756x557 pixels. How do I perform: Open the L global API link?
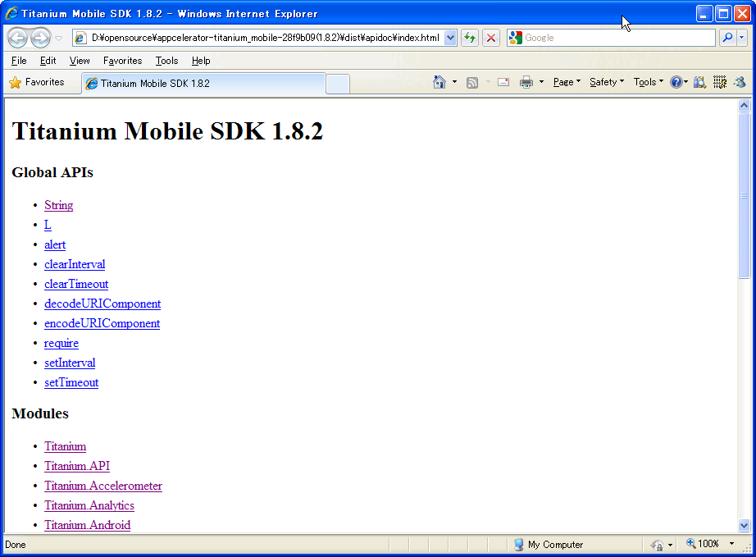tap(48, 226)
